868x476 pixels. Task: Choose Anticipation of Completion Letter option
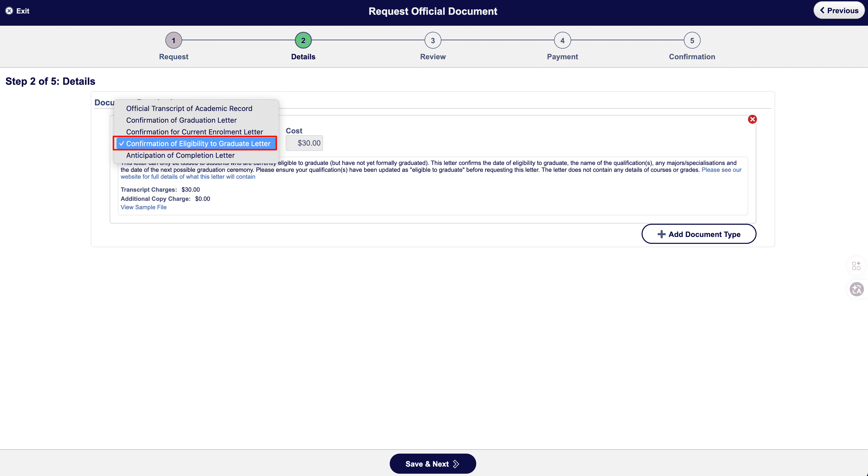tap(180, 156)
